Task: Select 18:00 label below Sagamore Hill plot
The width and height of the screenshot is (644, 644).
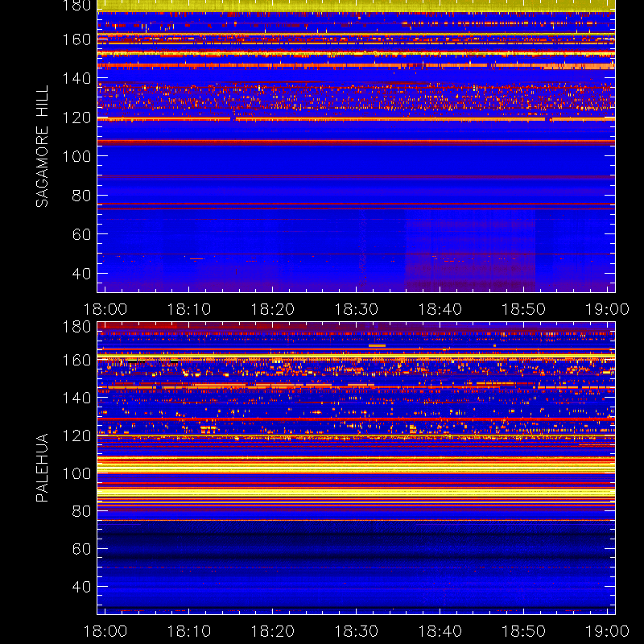Action: click(105, 309)
